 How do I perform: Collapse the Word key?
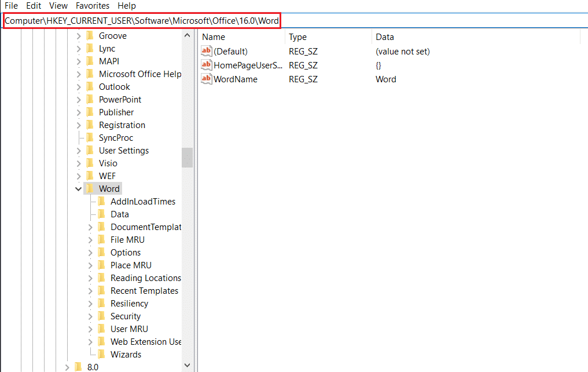pos(78,189)
